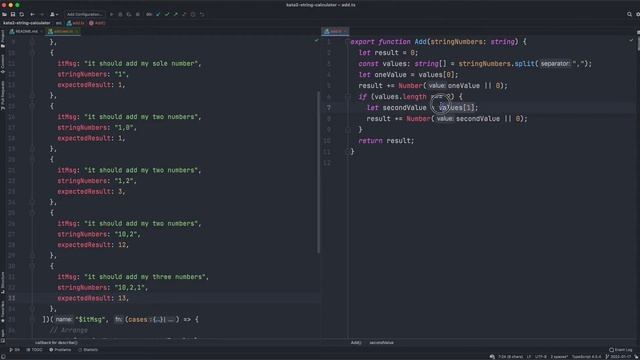Click the Git history clock icon
640x360 pixels.
[193, 14]
